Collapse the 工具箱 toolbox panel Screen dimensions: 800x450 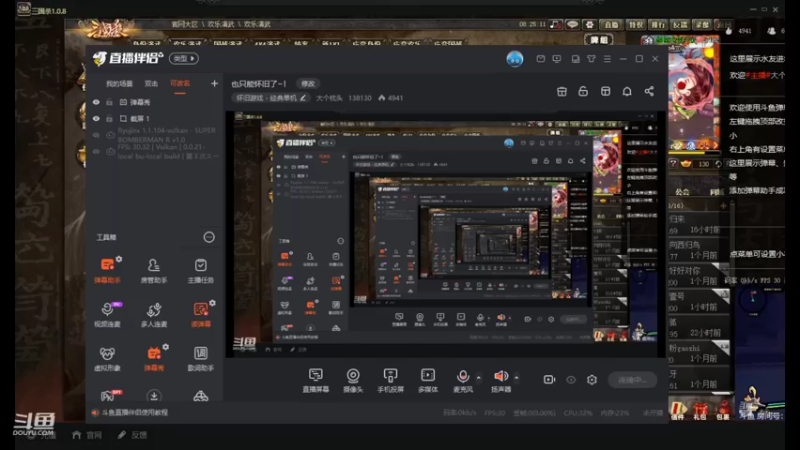[x=209, y=237]
